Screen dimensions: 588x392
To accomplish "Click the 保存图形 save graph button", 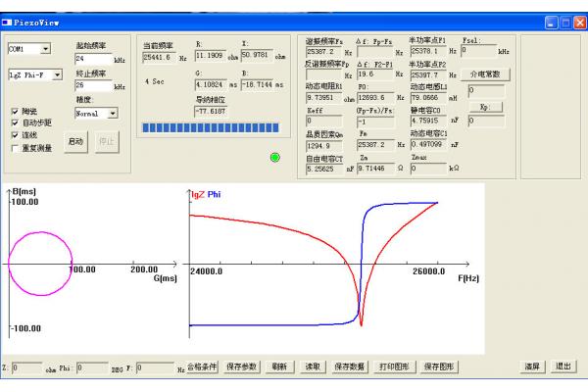I will tap(439, 367).
